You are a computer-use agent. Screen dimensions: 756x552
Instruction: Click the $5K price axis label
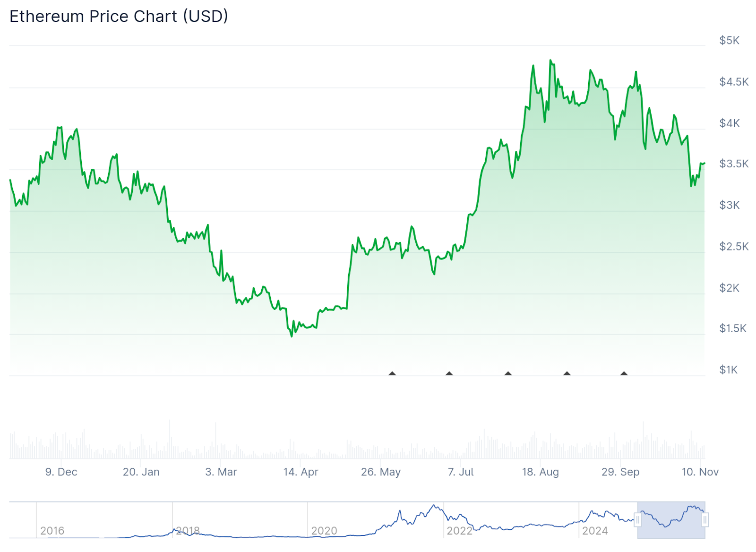point(729,41)
